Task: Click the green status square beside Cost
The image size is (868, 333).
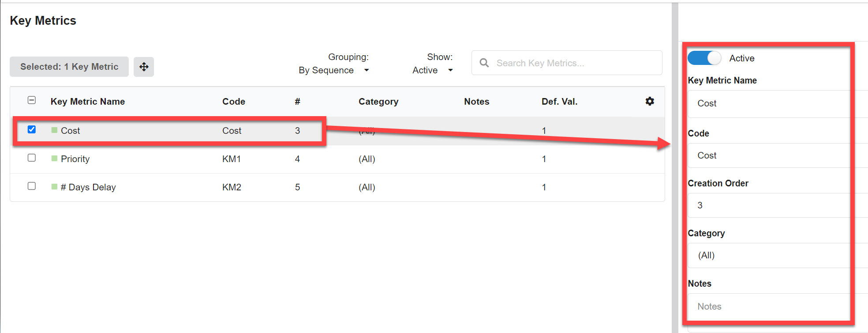Action: (54, 130)
